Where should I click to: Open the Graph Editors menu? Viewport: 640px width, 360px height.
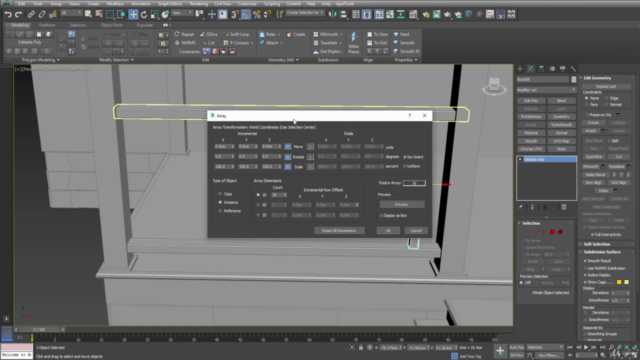coord(170,4)
